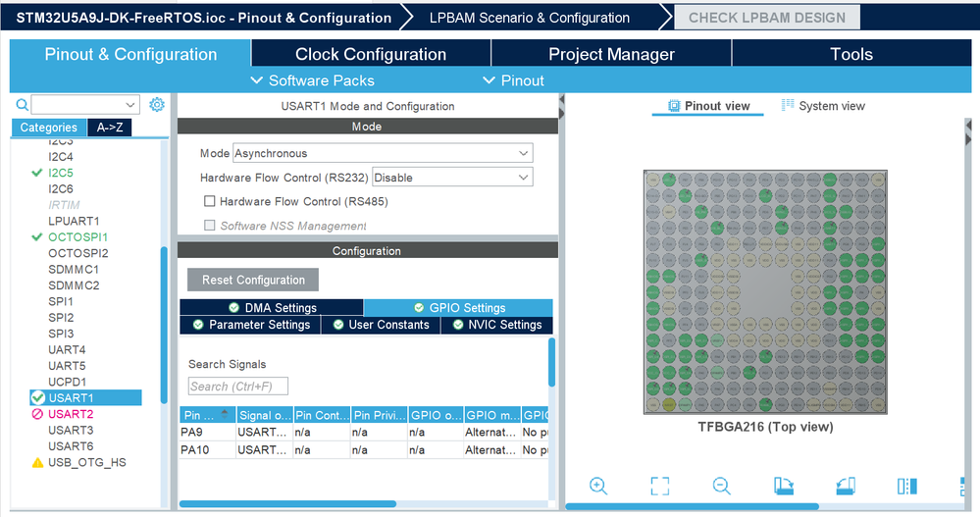The height and width of the screenshot is (517, 980).
Task: Select SDMMC1 in the peripheral list
Action: tap(74, 270)
